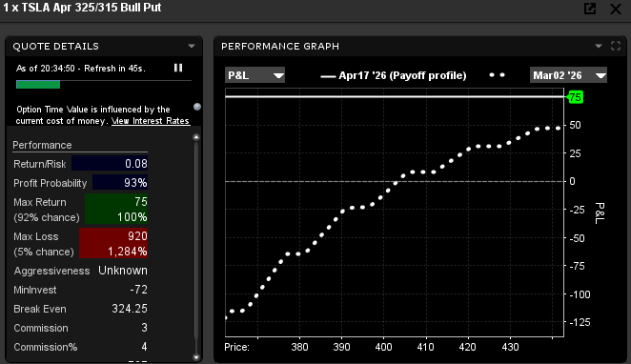The width and height of the screenshot is (631, 364).
Task: Close the TSLA Bull Put window
Action: tap(616, 9)
